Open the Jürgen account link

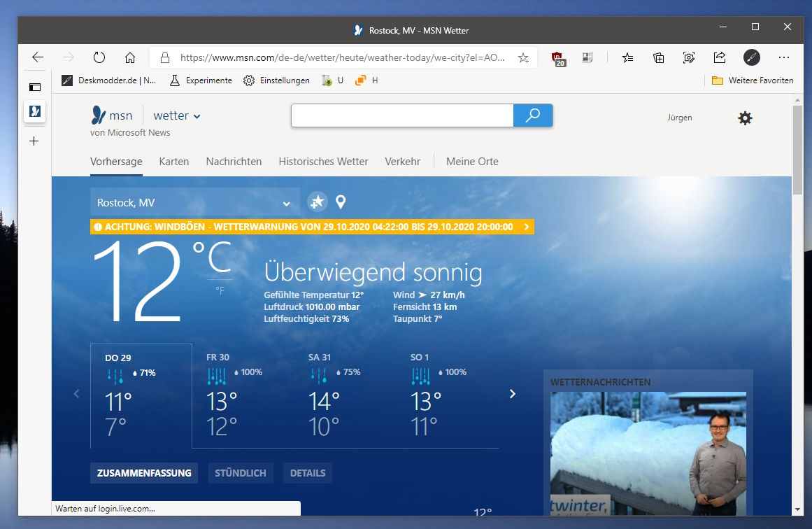[679, 118]
